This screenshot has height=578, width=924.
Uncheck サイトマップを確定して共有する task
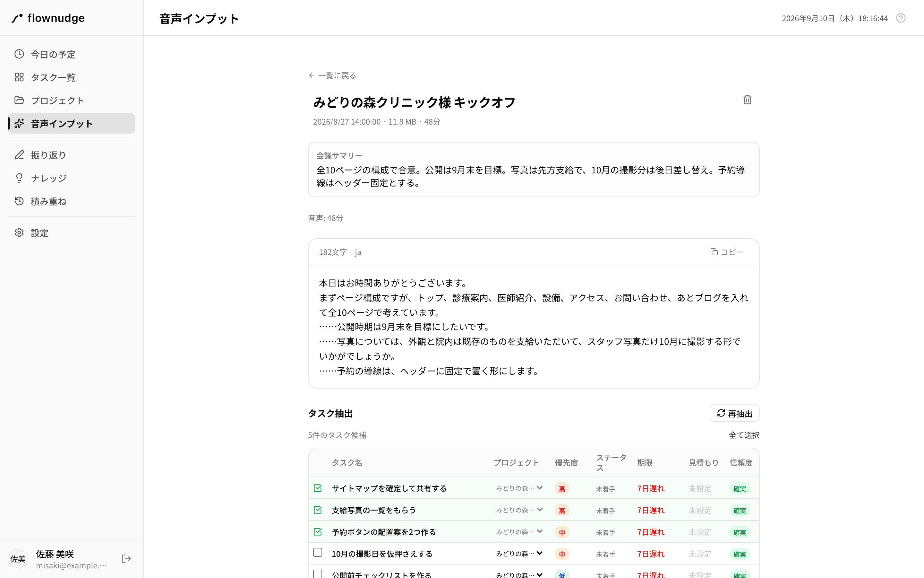[318, 488]
